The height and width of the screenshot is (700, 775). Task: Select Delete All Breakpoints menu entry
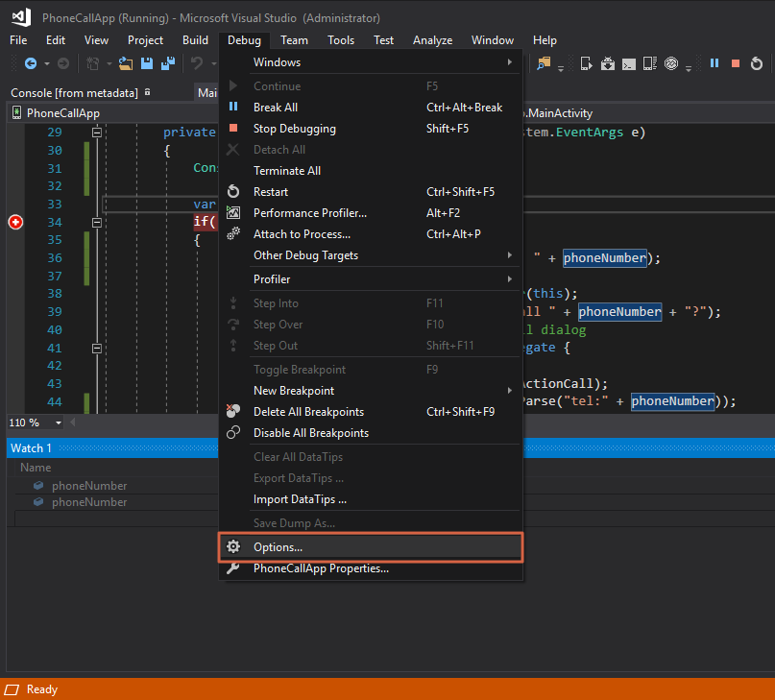pos(371,412)
